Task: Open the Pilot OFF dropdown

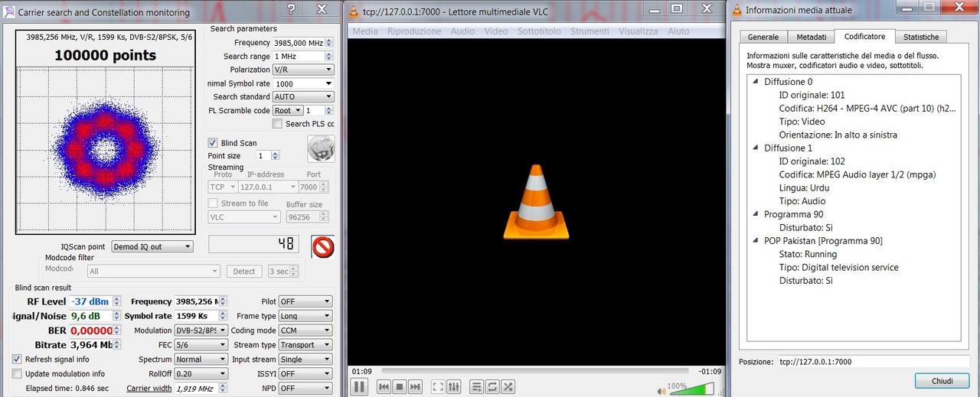Action: pos(305,302)
